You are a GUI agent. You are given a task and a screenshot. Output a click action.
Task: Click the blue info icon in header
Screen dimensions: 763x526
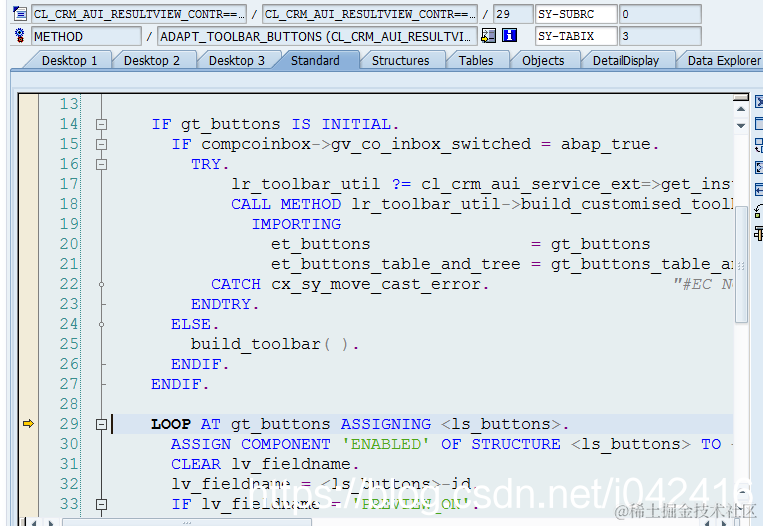point(509,35)
